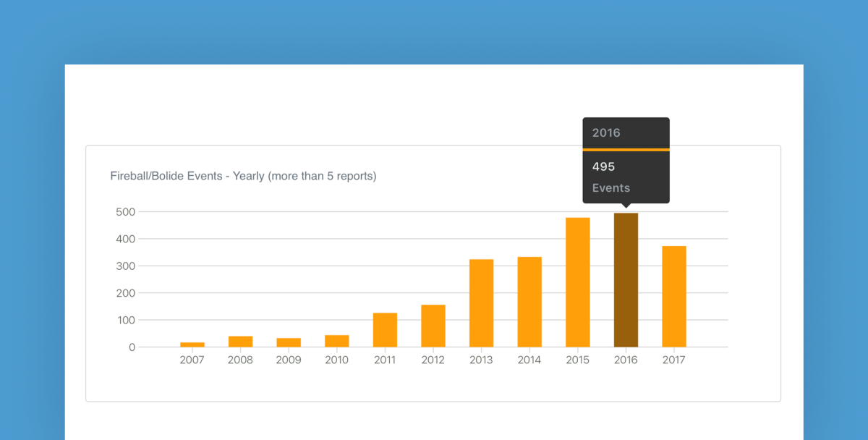Click the 2016 label in the tooltip header
Viewport: 868px width, 440px height.
click(606, 132)
